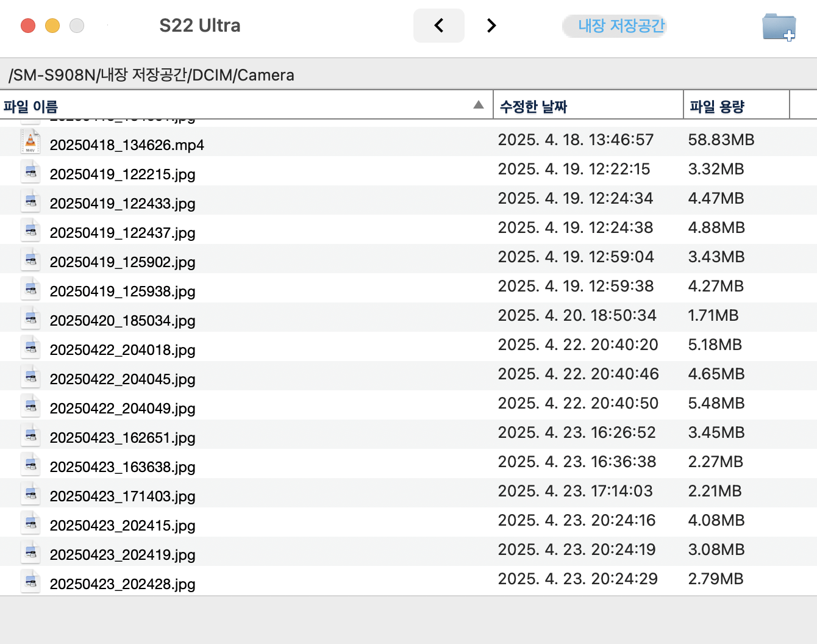
Task: Click the image icon of 20250423_162651.jpg
Action: pyautogui.click(x=30, y=435)
